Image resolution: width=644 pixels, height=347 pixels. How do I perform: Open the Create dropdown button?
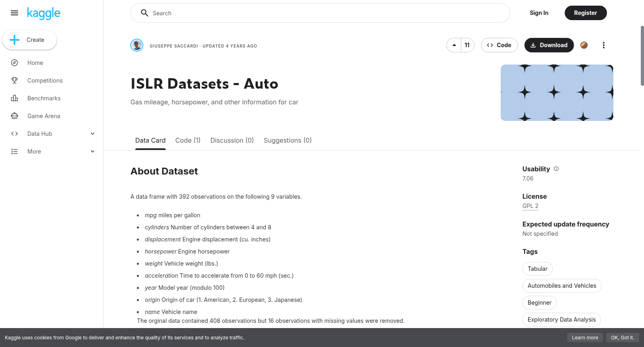pos(29,40)
